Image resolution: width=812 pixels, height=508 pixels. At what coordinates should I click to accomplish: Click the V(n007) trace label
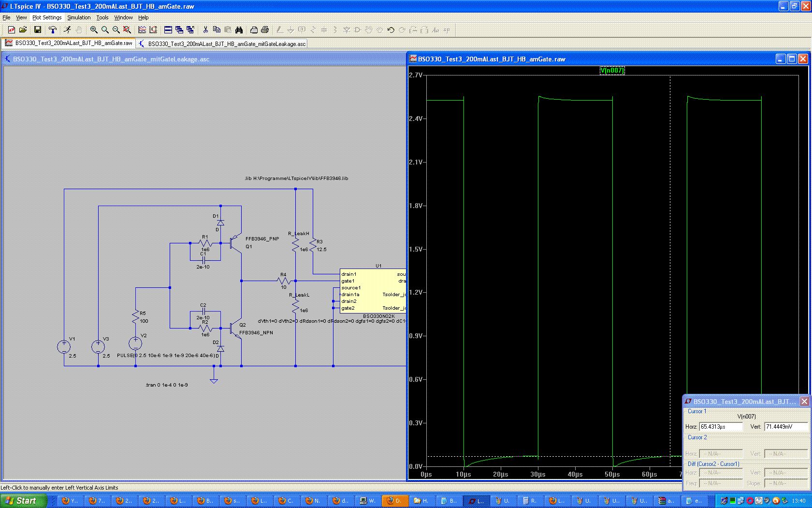coord(612,71)
